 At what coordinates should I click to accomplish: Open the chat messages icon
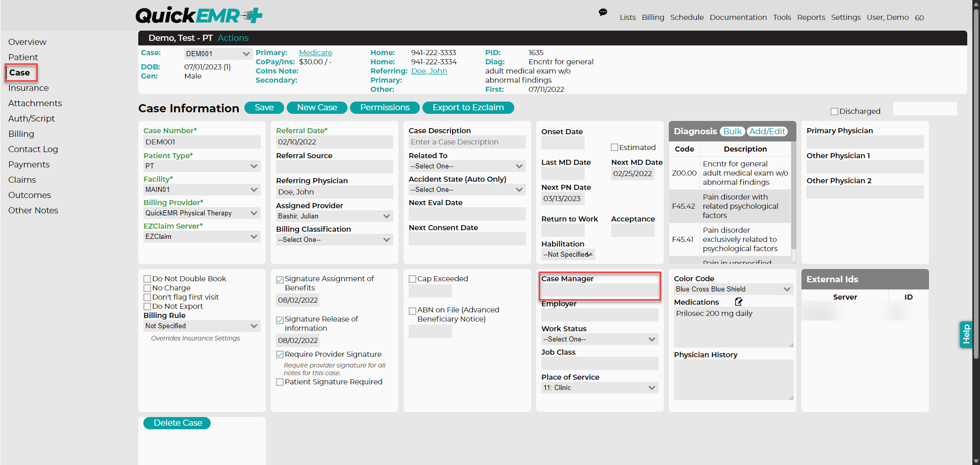tap(603, 12)
